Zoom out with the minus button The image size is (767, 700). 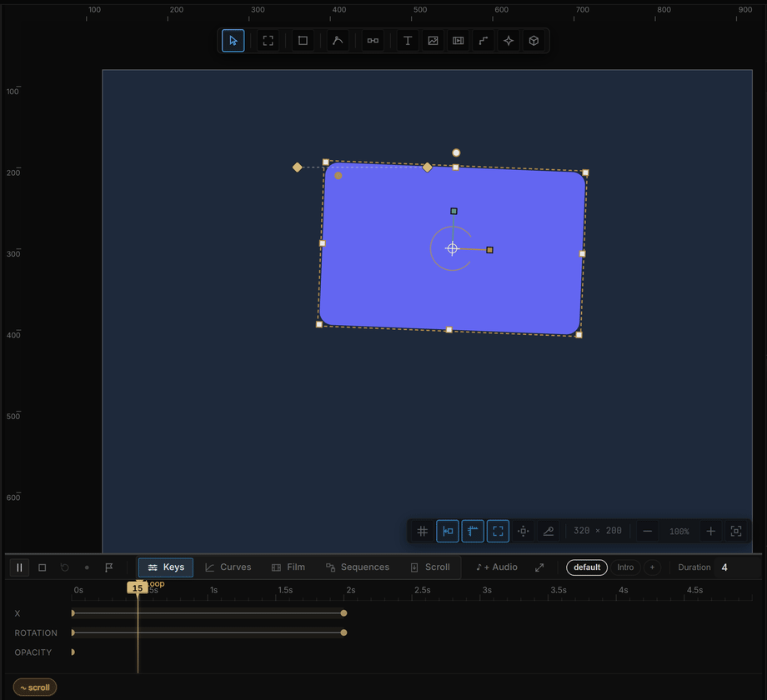tap(647, 531)
